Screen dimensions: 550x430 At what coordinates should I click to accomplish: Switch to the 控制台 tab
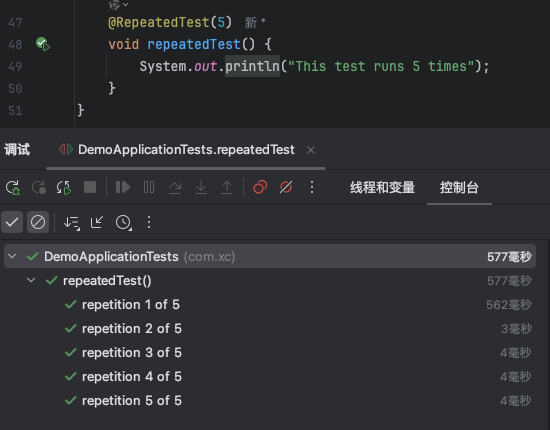coord(459,187)
